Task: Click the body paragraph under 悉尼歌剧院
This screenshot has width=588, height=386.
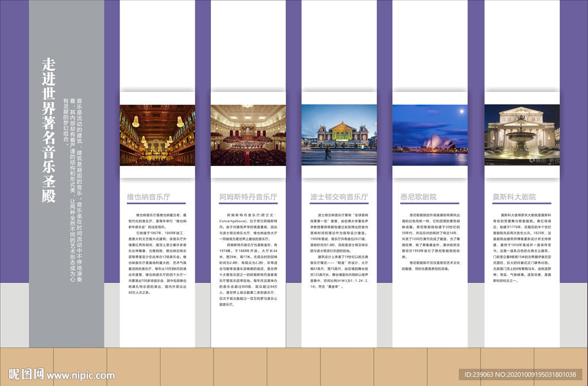Action: coord(431,242)
